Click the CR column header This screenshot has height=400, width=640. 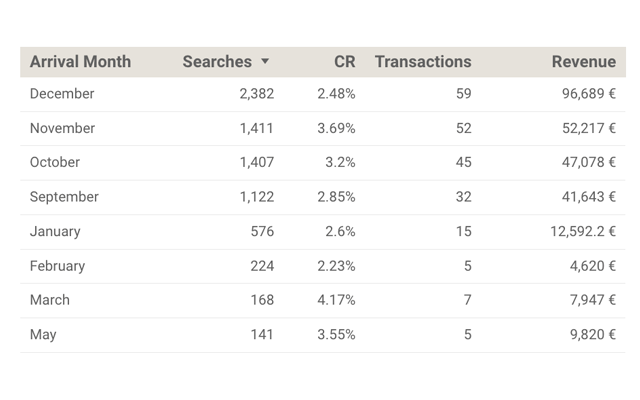pyautogui.click(x=344, y=62)
